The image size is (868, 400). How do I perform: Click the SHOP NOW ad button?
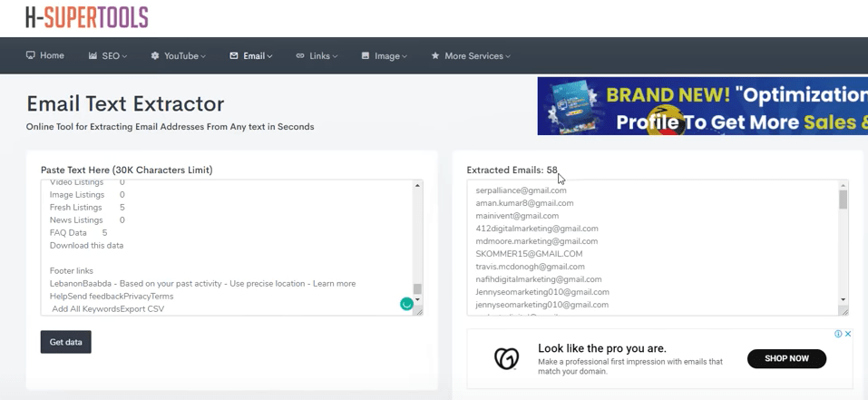(786, 358)
